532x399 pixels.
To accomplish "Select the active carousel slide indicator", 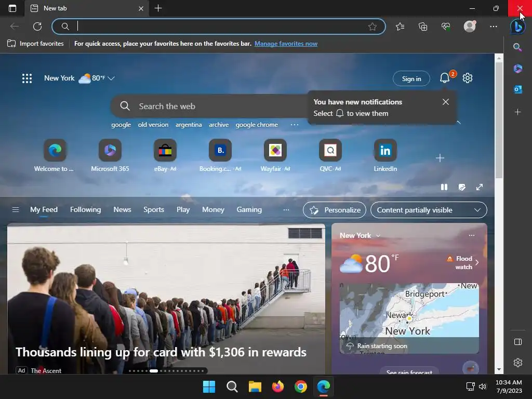I will [154, 371].
